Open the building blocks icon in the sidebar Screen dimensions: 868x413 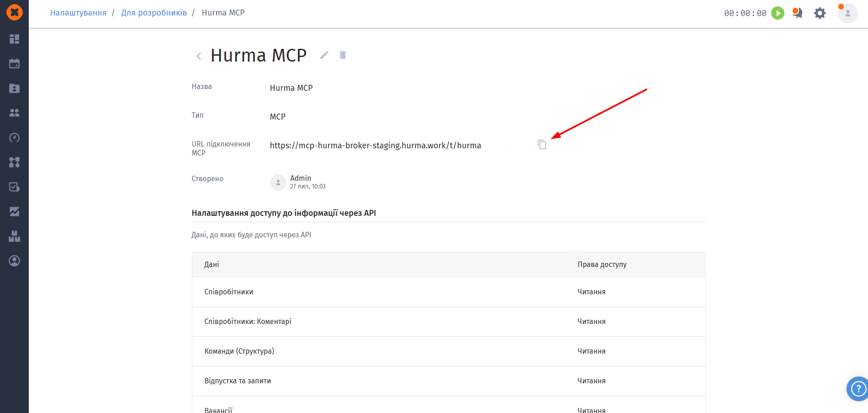click(15, 236)
